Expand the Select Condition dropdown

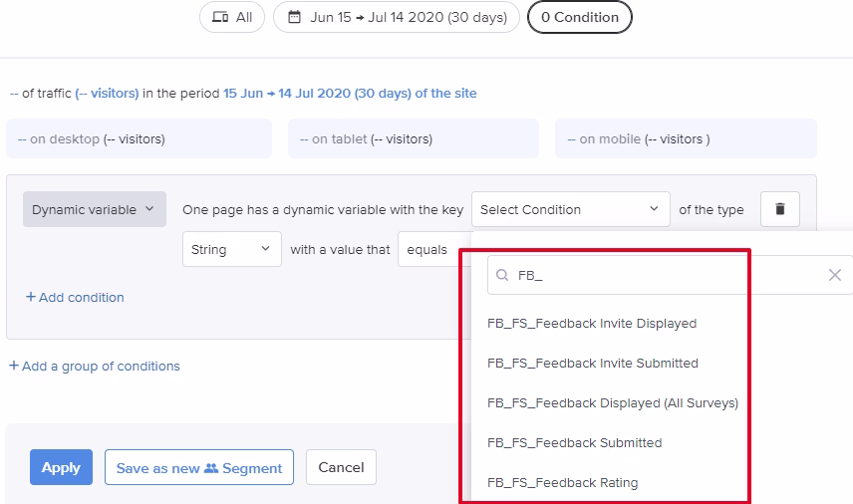point(571,209)
